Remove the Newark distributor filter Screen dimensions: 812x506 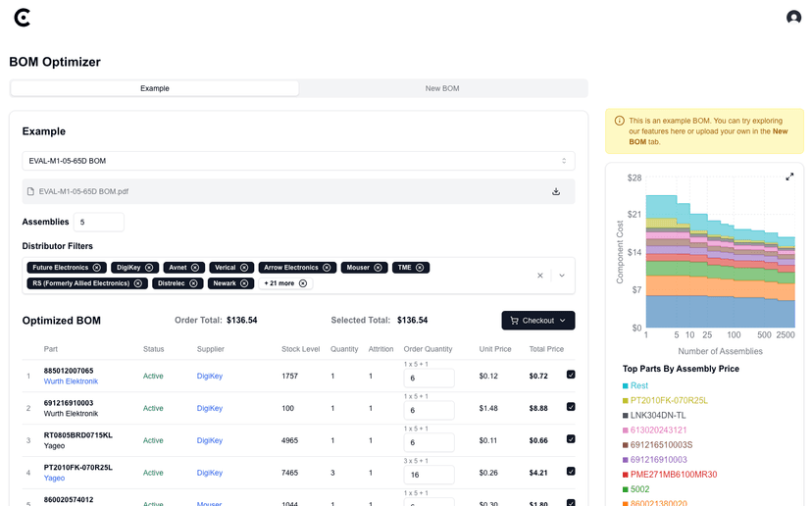point(244,283)
